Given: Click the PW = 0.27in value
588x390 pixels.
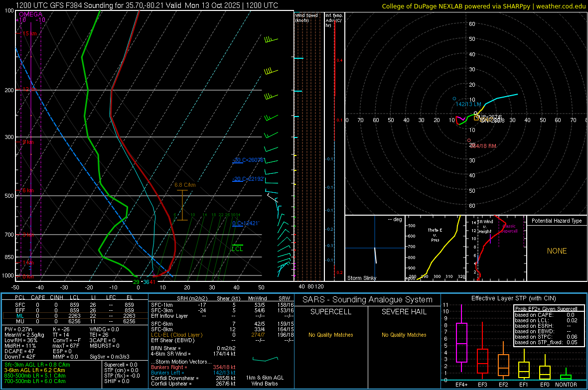Looking at the screenshot, I should pos(18,329).
